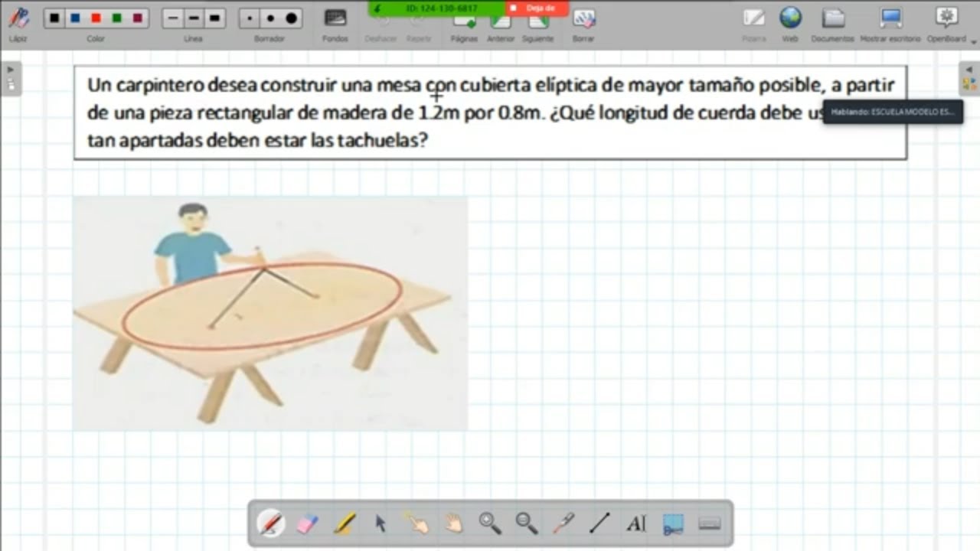The width and height of the screenshot is (980, 551).
Task: Choose the red color swatch
Action: (x=96, y=18)
